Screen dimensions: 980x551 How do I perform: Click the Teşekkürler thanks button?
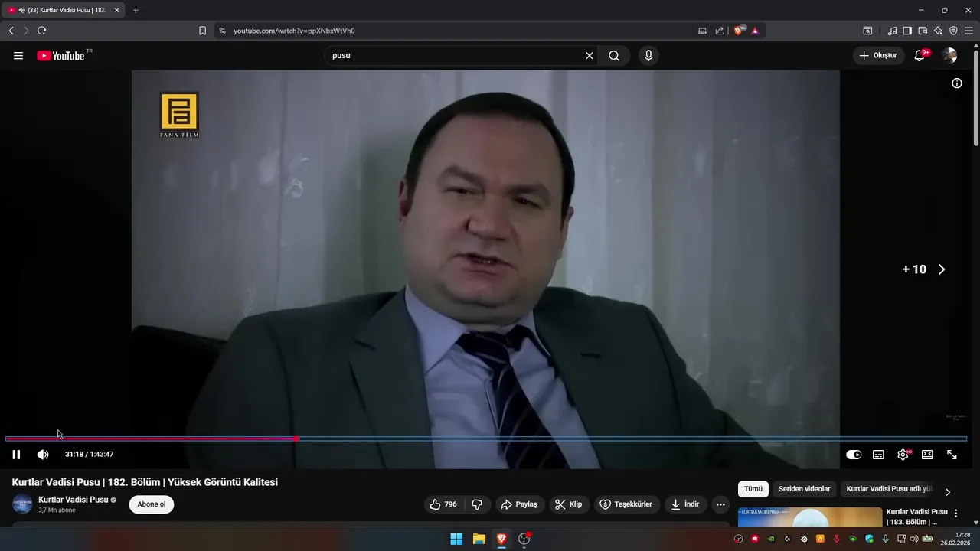[x=626, y=504]
